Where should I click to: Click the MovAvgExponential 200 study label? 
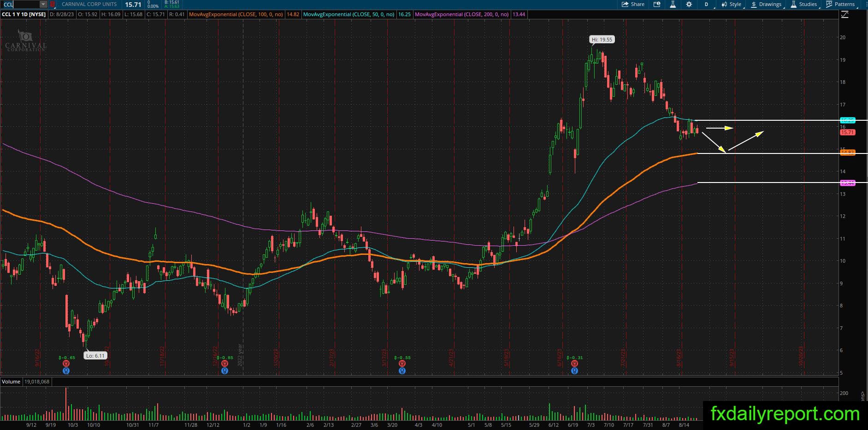(462, 14)
